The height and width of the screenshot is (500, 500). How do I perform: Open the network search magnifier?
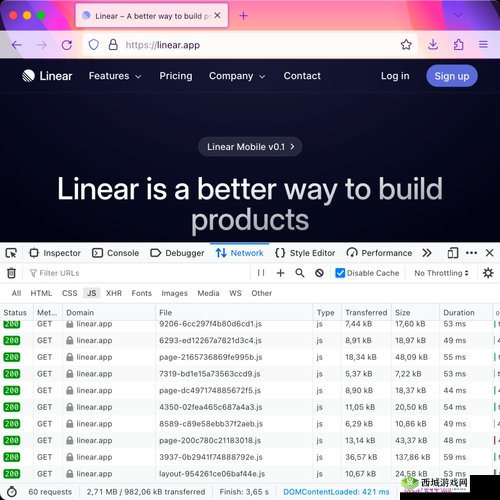(x=300, y=273)
